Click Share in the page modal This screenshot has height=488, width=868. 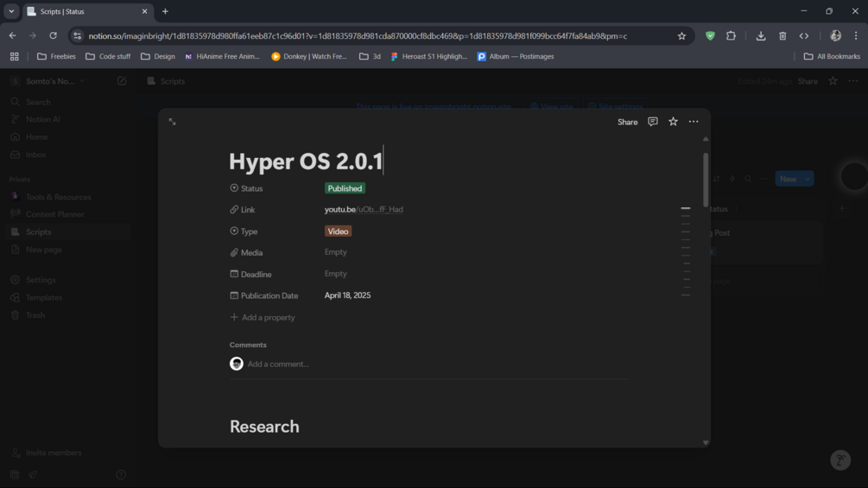pyautogui.click(x=627, y=122)
